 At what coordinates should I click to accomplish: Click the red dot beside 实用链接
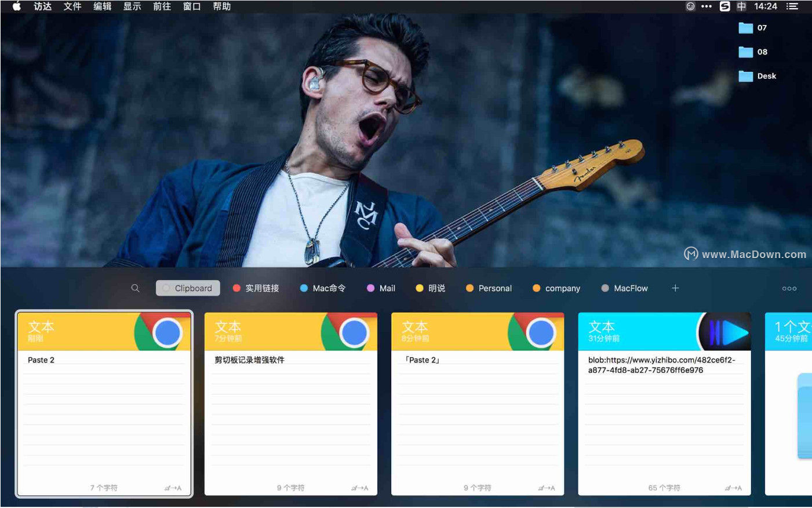click(236, 288)
